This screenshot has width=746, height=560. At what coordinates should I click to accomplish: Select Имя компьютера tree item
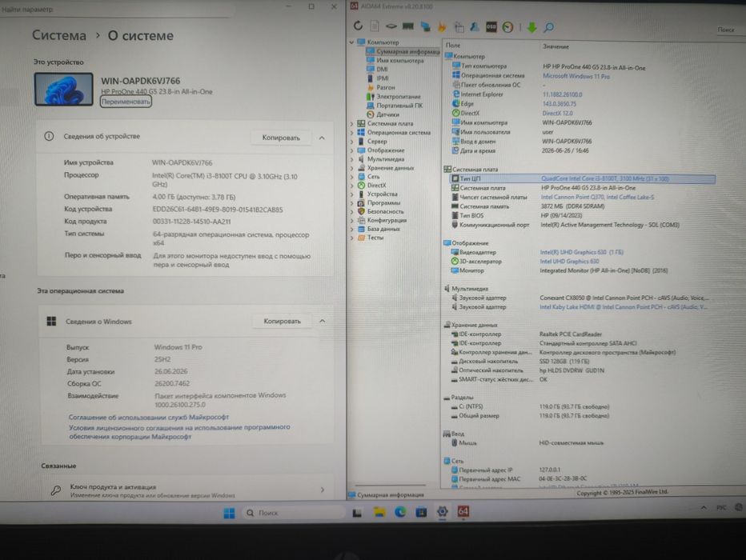[x=395, y=60]
